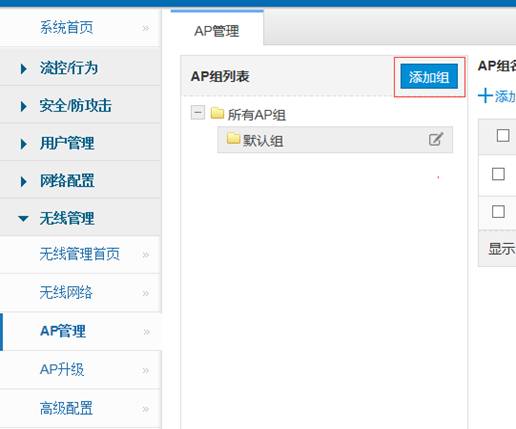Toggle the table header select-all checkbox
Viewport: 516px width, 429px height.
tap(503, 136)
